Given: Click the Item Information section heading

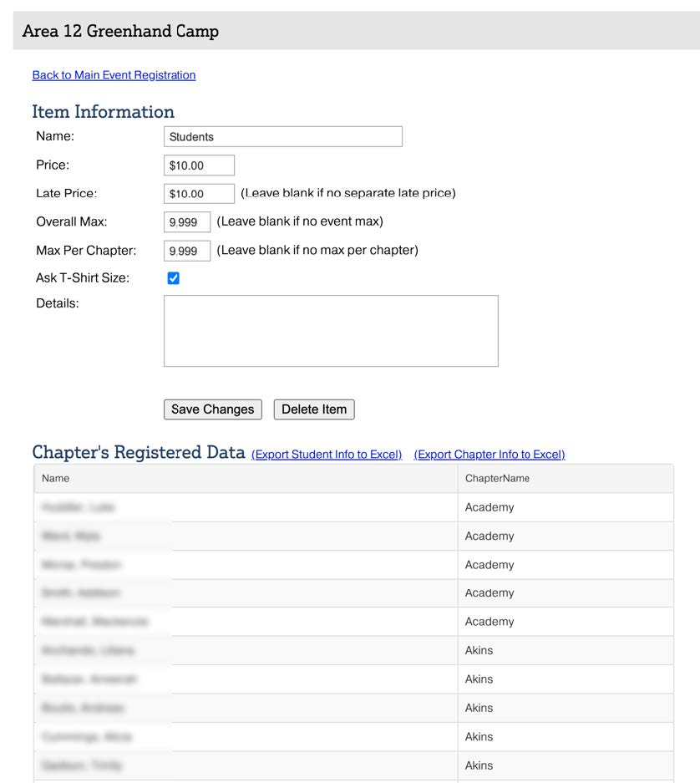Looking at the screenshot, I should coord(104,112).
